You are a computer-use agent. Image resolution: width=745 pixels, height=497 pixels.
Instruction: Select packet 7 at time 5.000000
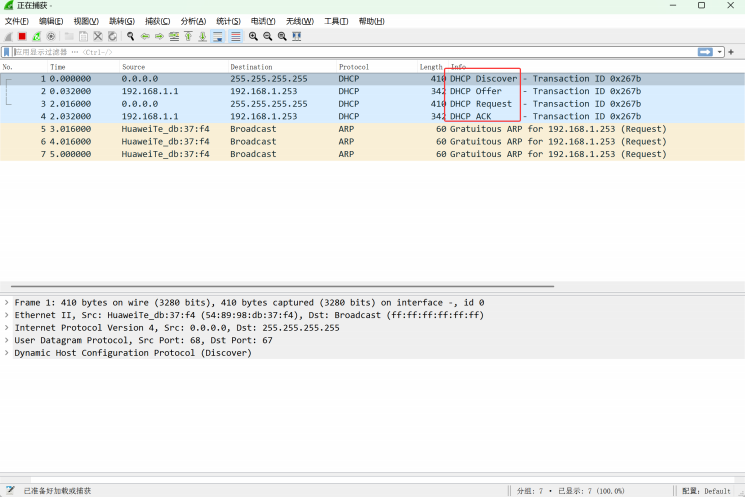point(372,154)
